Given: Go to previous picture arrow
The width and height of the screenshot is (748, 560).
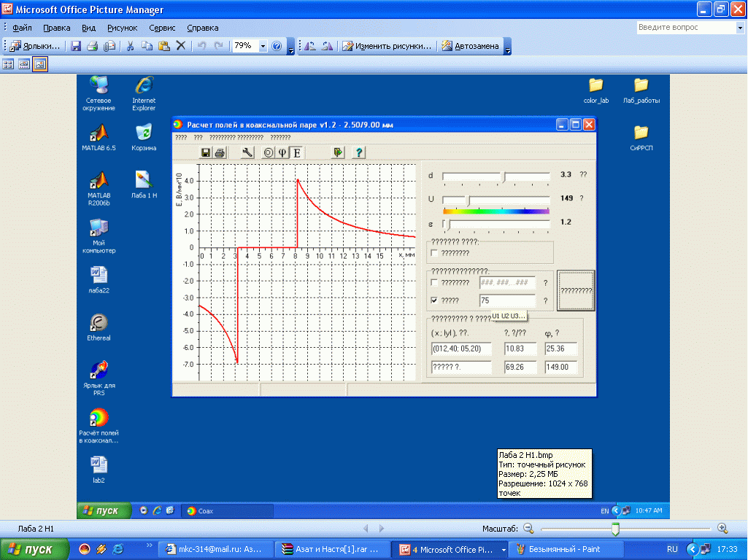Looking at the screenshot, I should coord(366,528).
